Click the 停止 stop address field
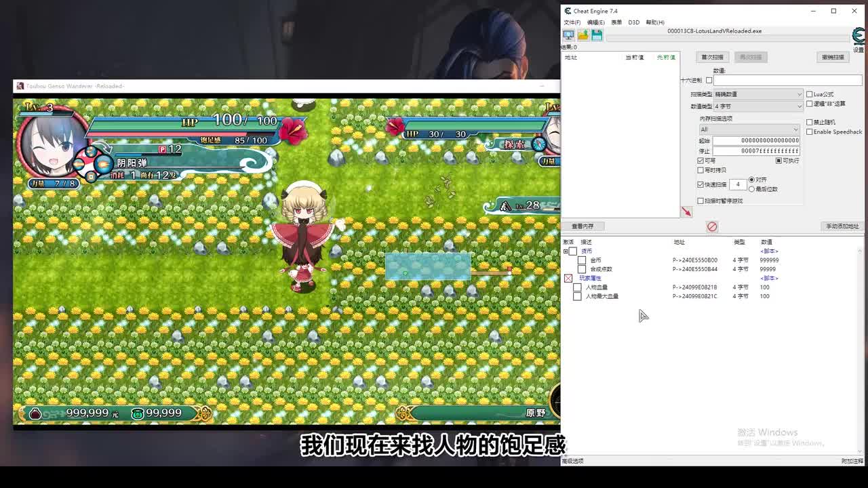 756,150
